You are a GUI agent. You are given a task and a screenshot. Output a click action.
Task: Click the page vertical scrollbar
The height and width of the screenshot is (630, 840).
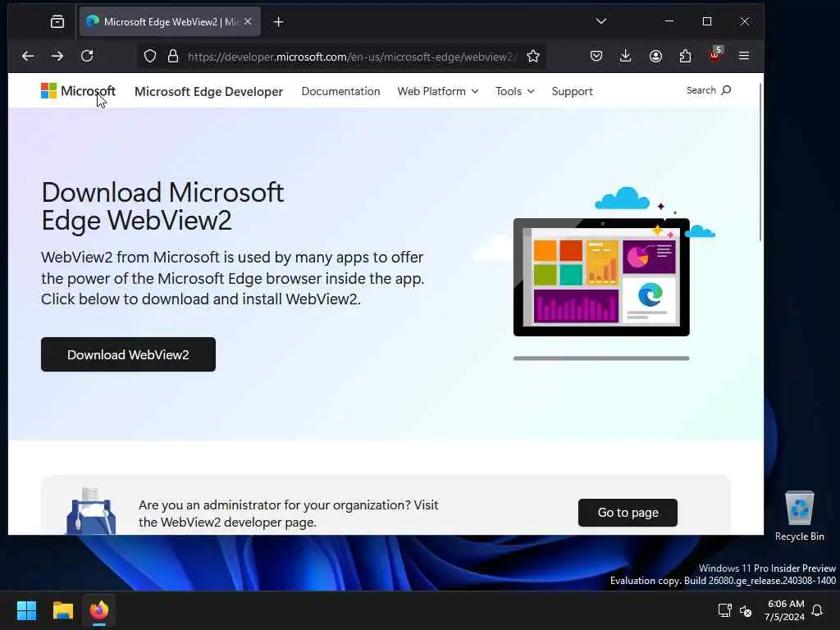[x=760, y=162]
